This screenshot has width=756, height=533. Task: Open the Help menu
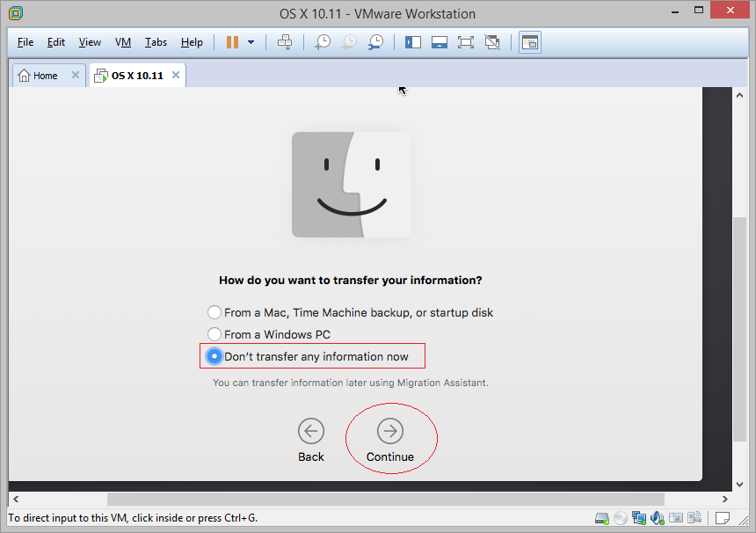pos(192,42)
